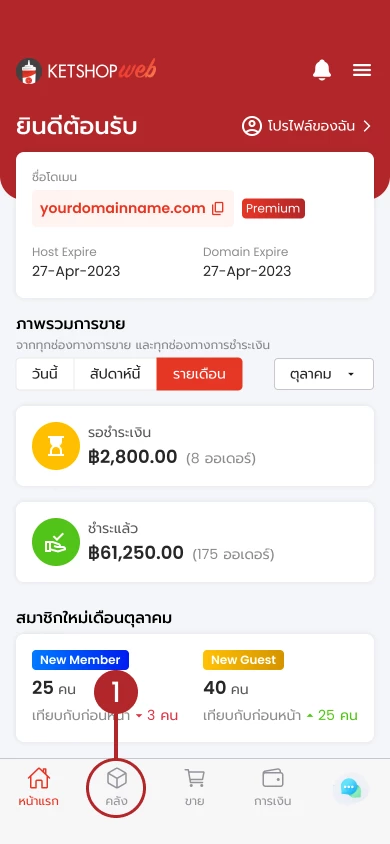Open the การเงิน wallet tab
The height and width of the screenshot is (844, 390).
(273, 787)
